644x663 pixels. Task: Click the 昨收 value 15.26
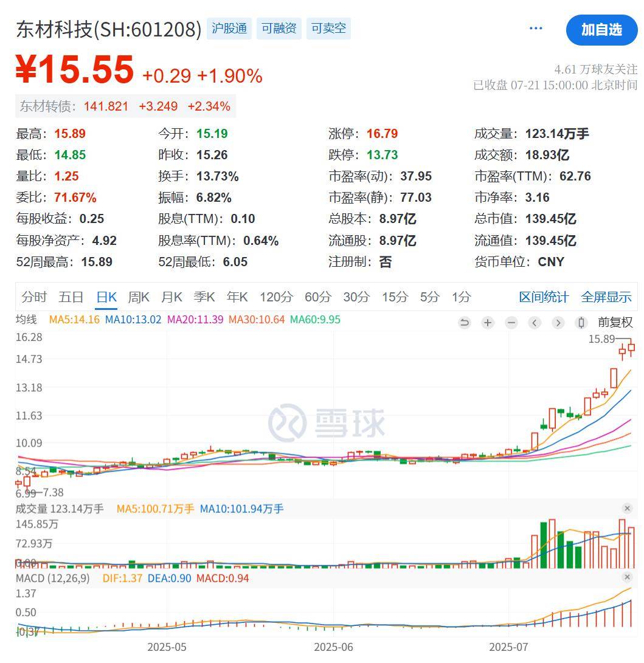click(212, 155)
